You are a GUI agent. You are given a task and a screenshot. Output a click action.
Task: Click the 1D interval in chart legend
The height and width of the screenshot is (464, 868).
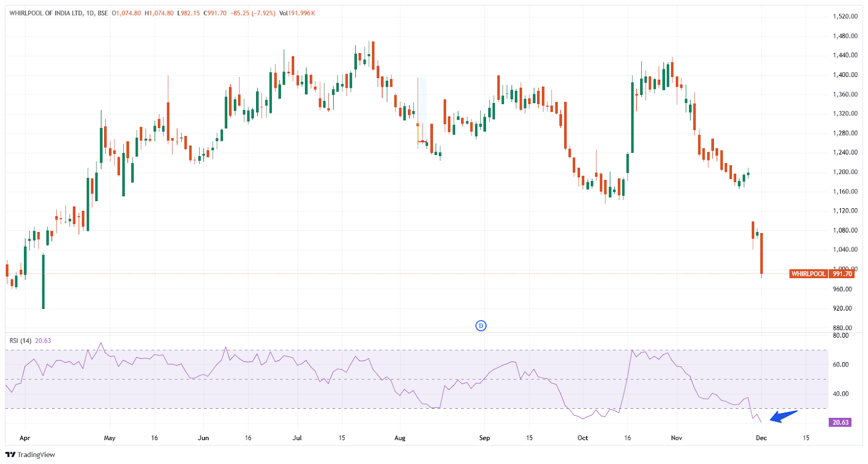90,13
